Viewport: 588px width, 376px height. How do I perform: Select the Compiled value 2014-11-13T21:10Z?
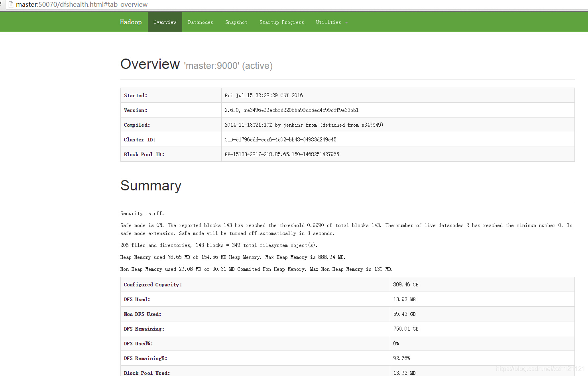click(x=304, y=125)
